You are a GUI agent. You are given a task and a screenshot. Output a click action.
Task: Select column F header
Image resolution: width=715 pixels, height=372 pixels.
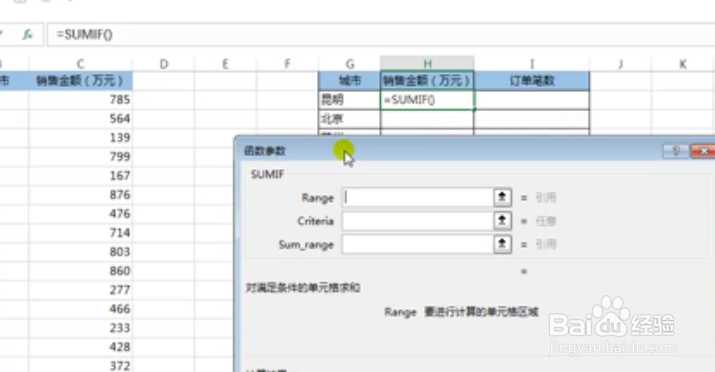(287, 64)
